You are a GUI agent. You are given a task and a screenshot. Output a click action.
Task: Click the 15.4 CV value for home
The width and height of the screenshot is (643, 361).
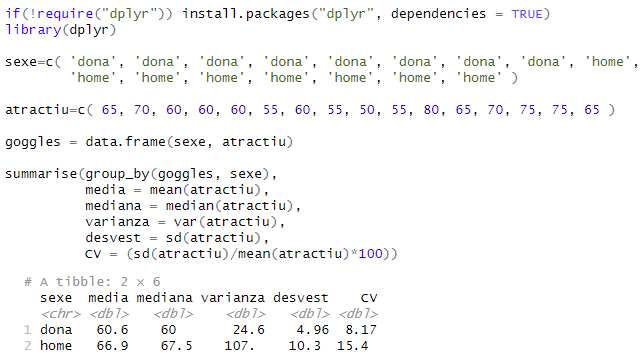click(x=353, y=346)
